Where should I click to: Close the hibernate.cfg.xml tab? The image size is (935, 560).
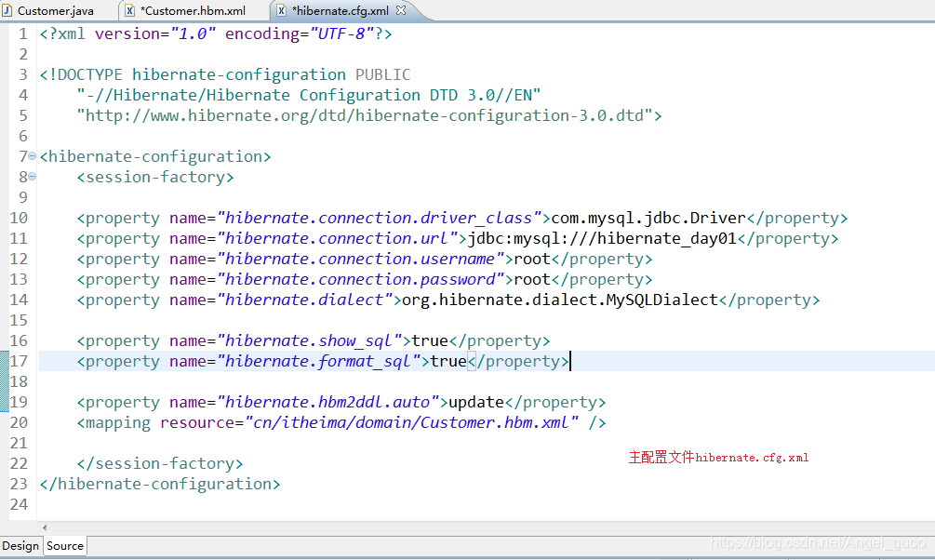point(401,10)
